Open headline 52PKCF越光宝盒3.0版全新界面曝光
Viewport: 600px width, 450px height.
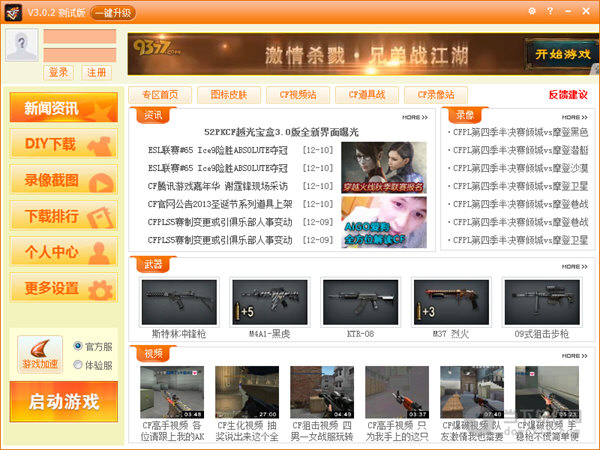281,132
